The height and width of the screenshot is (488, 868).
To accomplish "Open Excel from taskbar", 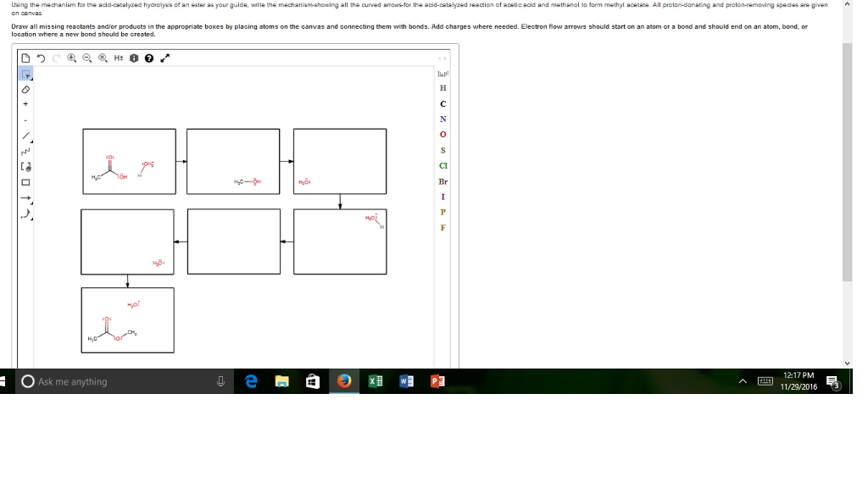I will (376, 381).
